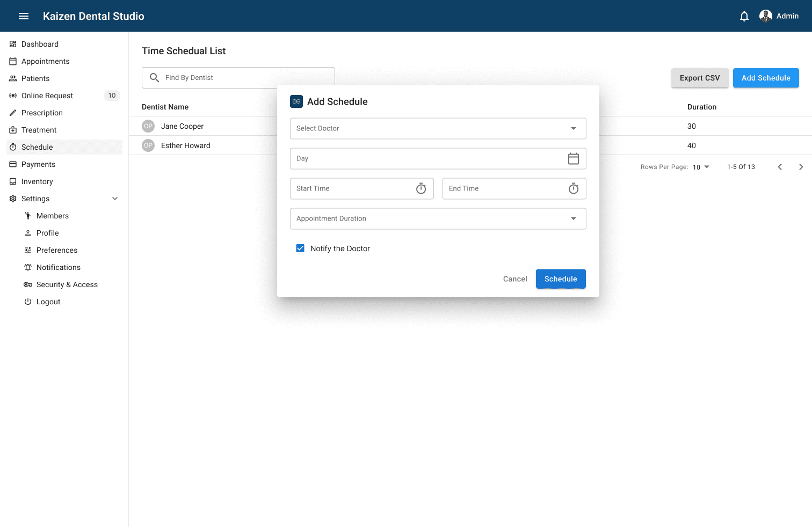Screen dimensions: 812x527
Task: Click the End Time clock icon
Action: click(x=573, y=189)
